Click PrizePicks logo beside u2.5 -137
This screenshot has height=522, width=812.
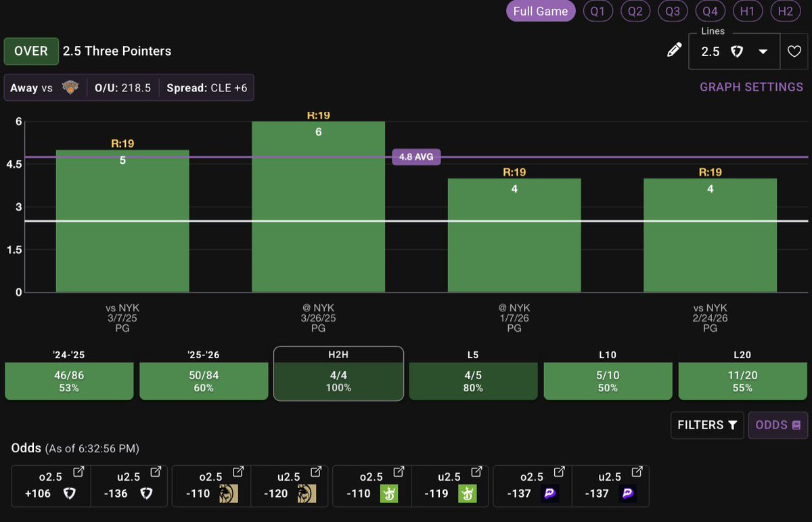coord(627,494)
